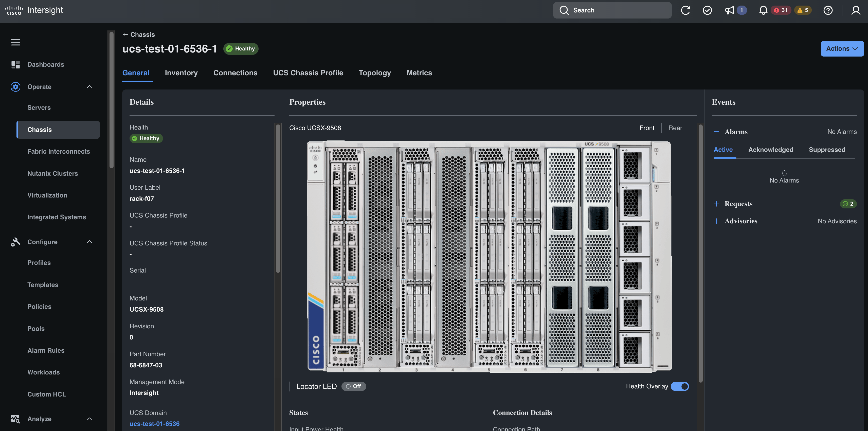Click into the Search field

[612, 10]
